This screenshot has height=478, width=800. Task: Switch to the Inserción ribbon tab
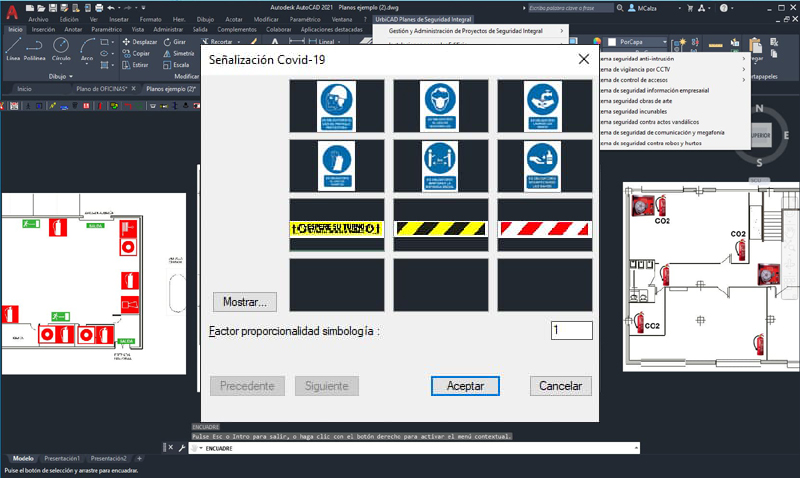click(43, 30)
